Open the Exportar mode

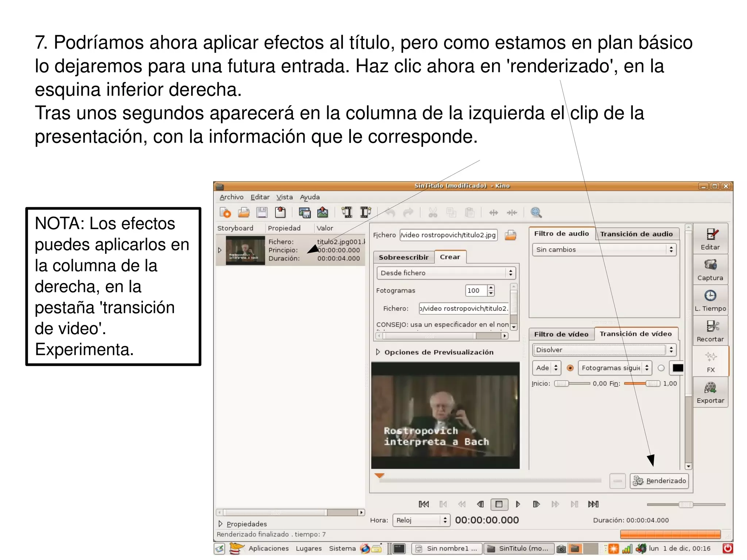[x=710, y=392]
